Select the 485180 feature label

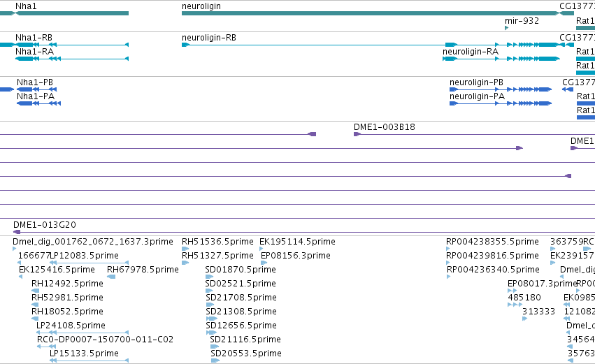pyautogui.click(x=524, y=298)
